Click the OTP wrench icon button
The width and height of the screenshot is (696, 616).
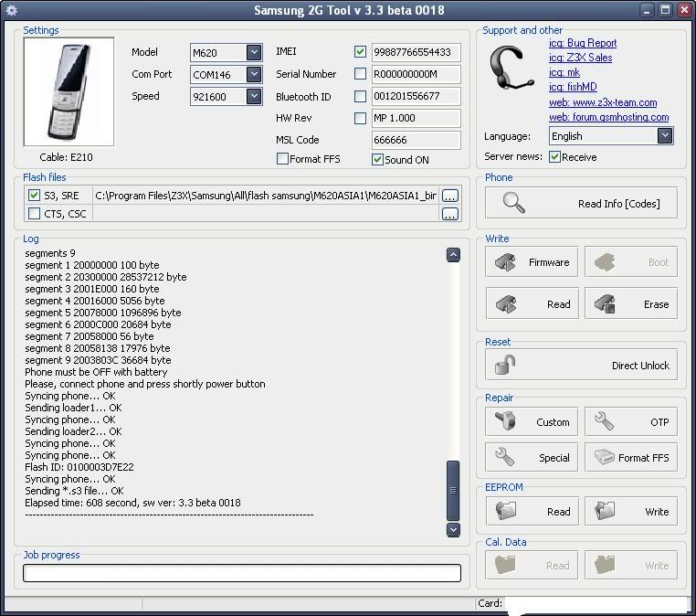631,421
